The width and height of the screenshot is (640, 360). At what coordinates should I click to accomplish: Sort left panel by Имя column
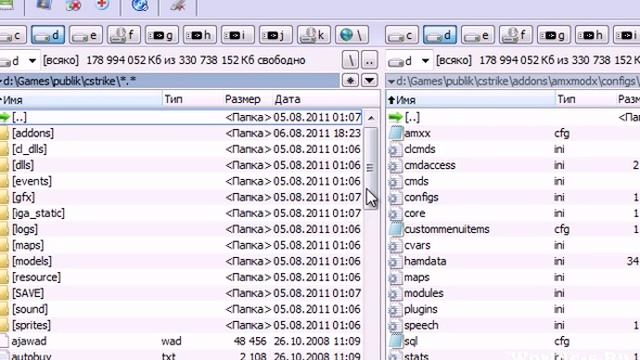[x=81, y=99]
